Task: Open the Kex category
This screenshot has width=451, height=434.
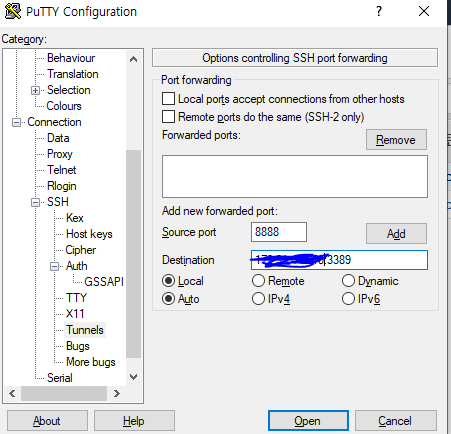Action: [x=75, y=218]
